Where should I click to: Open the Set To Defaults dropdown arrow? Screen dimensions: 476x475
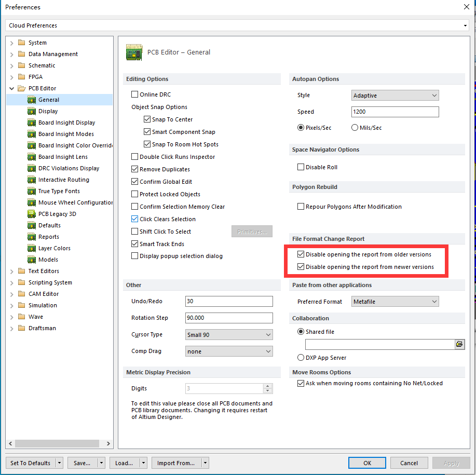[x=60, y=463]
